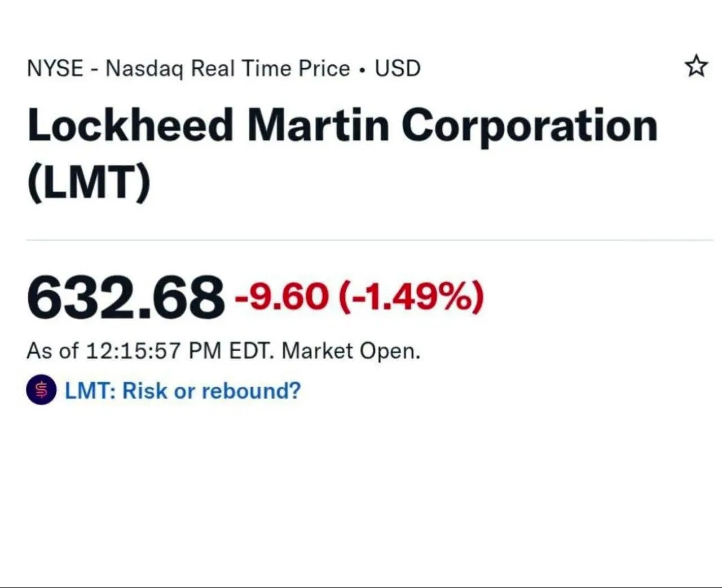Click the current price 632.68
The height and width of the screenshot is (588, 722).
125,297
